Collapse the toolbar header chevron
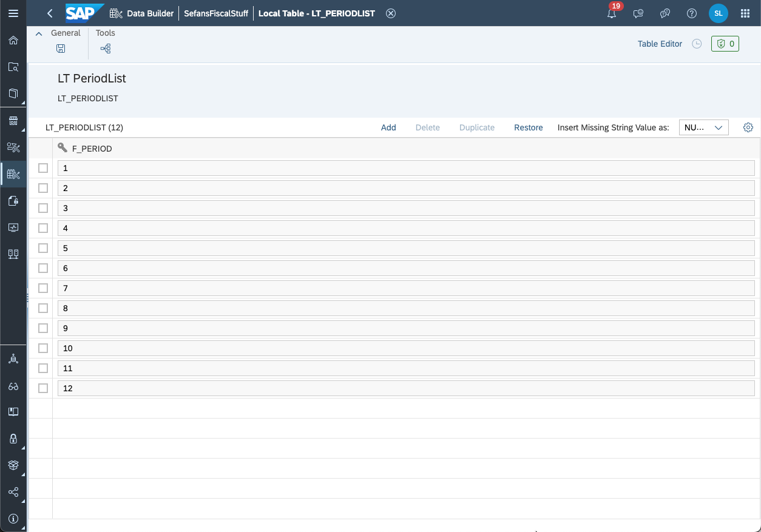 (39, 33)
